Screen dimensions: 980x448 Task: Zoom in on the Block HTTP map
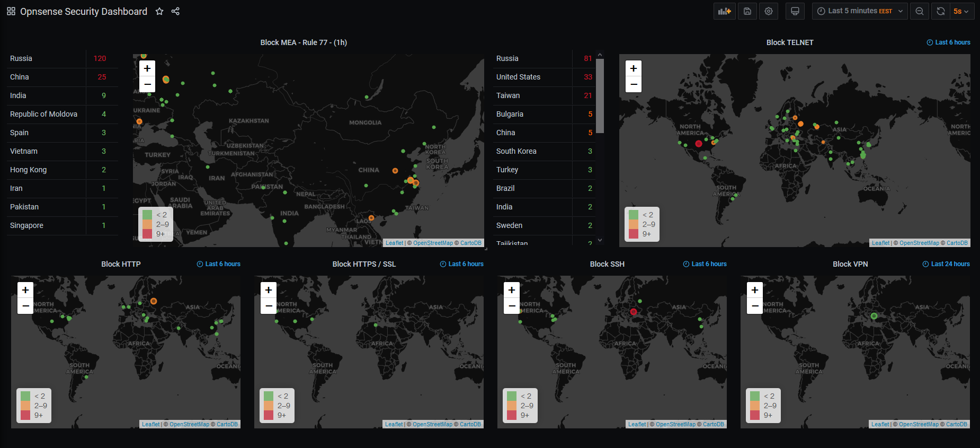point(25,290)
